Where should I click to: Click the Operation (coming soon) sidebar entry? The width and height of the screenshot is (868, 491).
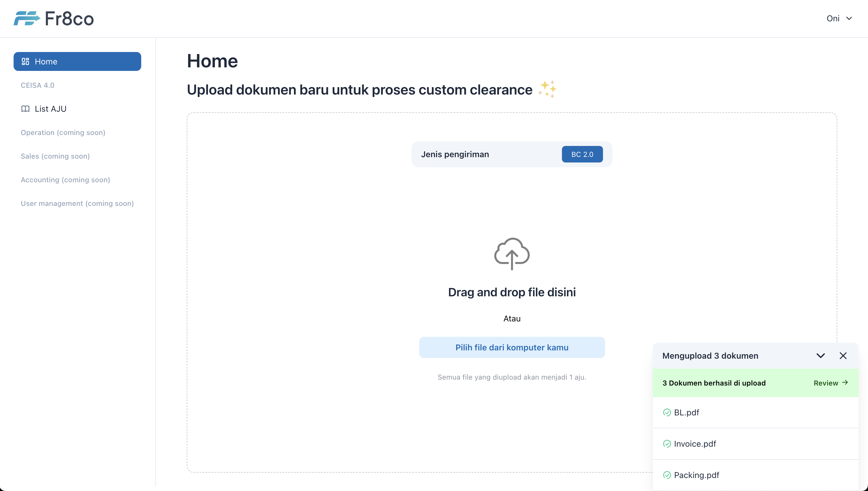63,133
